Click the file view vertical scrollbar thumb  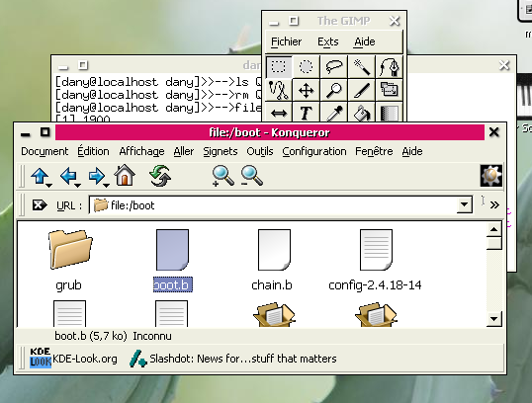point(494,243)
